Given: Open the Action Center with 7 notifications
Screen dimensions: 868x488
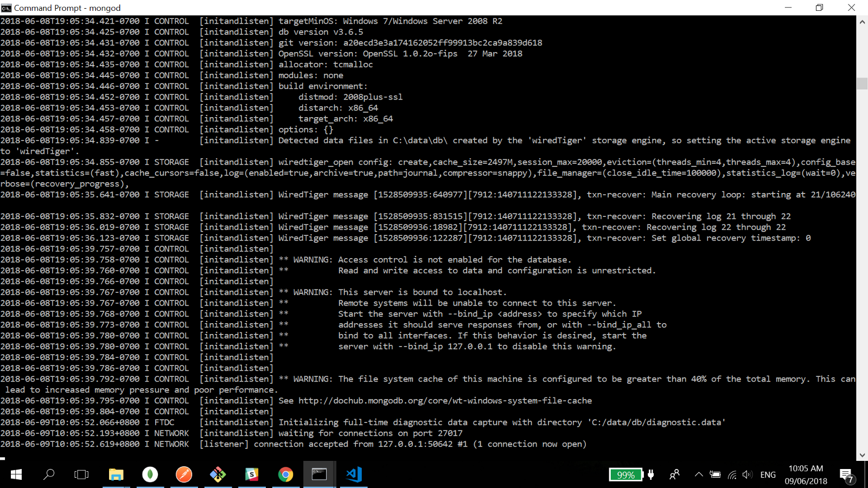Looking at the screenshot, I should (x=847, y=476).
